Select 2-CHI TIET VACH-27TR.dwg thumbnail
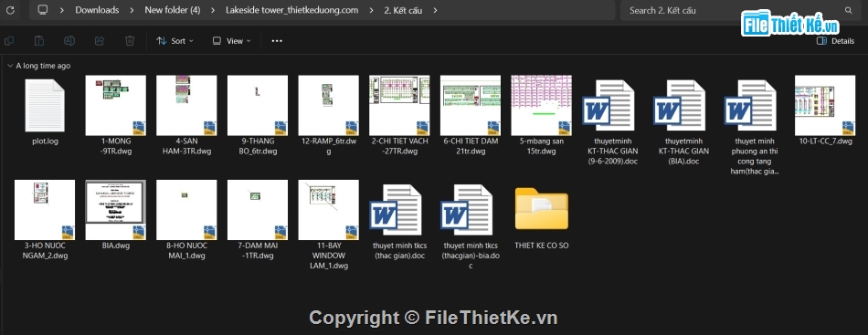868x335 pixels. pos(399,106)
